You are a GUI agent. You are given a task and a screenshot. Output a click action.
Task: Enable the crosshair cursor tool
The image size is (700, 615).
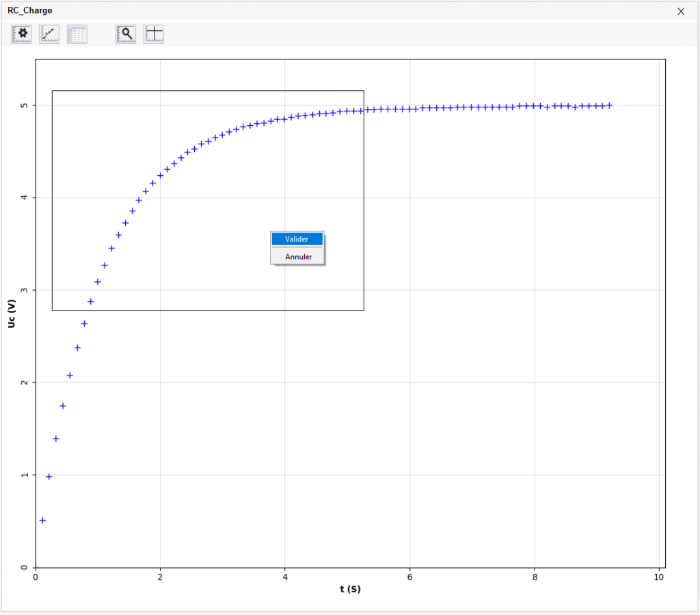[154, 34]
